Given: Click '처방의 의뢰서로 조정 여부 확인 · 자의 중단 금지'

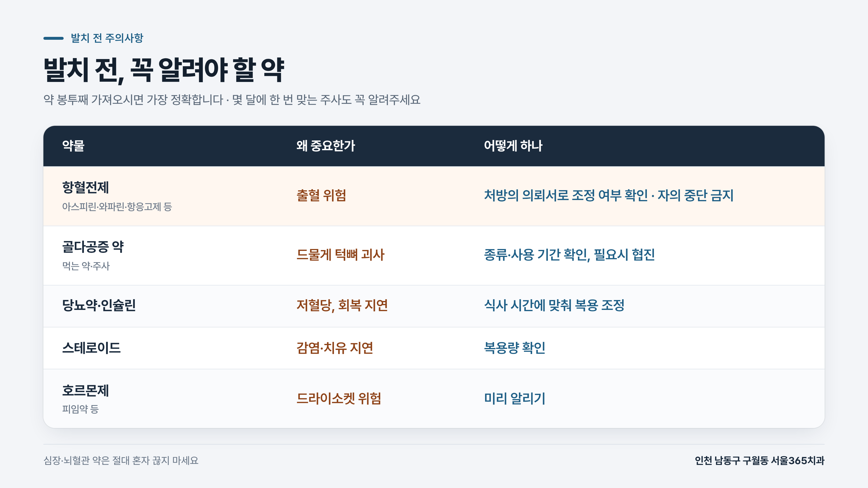Looking at the screenshot, I should coord(609,195).
